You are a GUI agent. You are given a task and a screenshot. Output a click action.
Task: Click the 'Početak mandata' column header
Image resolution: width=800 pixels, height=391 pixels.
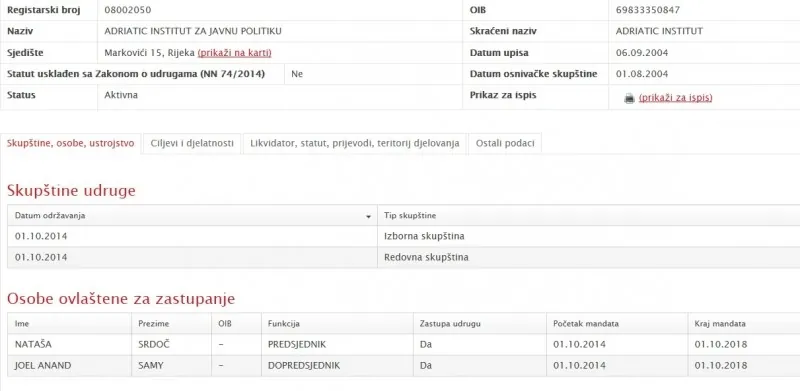617,324
